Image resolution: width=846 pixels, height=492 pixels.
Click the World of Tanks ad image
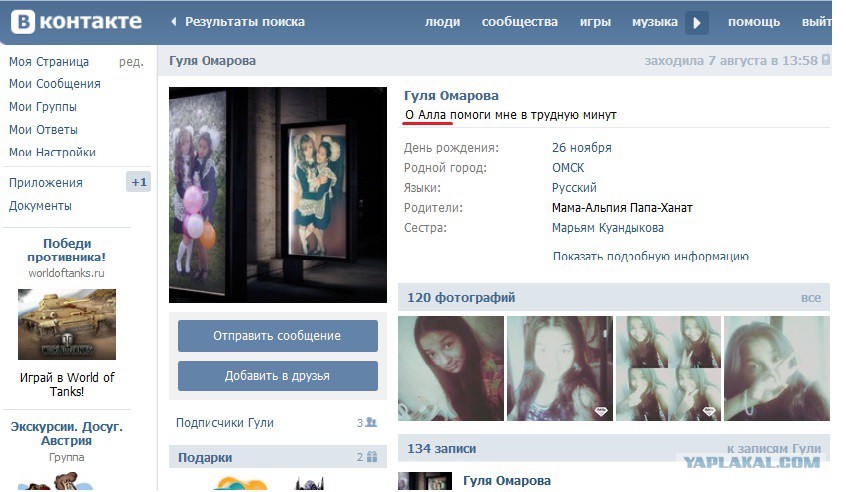[67, 324]
